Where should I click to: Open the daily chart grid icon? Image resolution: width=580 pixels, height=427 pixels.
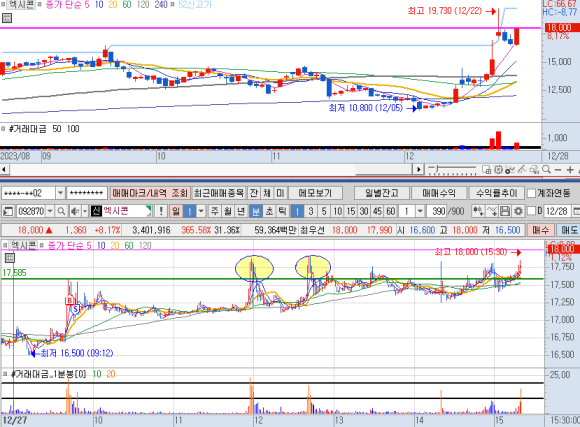pos(7,18)
